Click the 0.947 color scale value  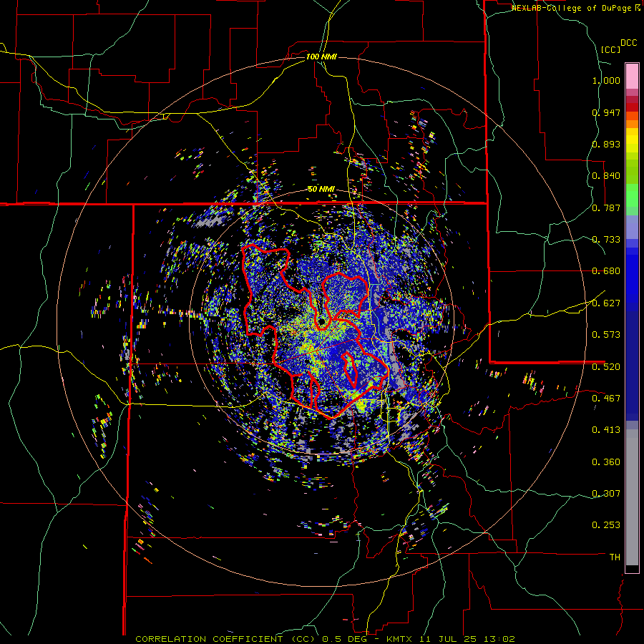[606, 112]
